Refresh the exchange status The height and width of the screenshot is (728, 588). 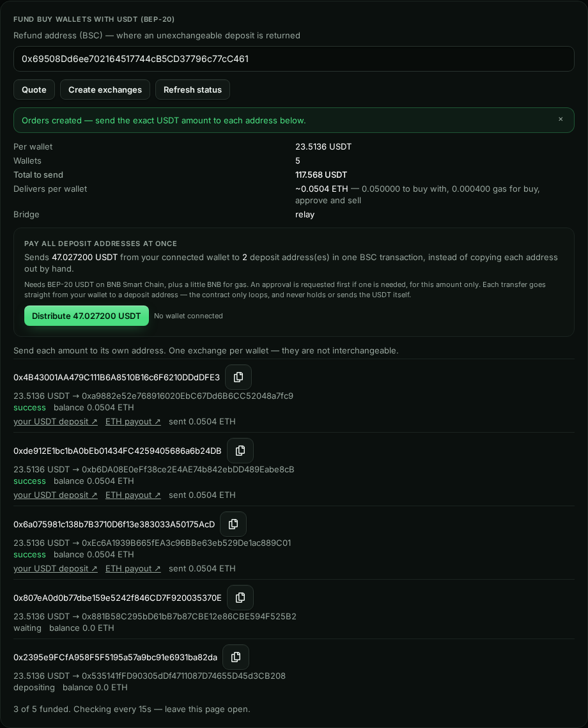192,89
